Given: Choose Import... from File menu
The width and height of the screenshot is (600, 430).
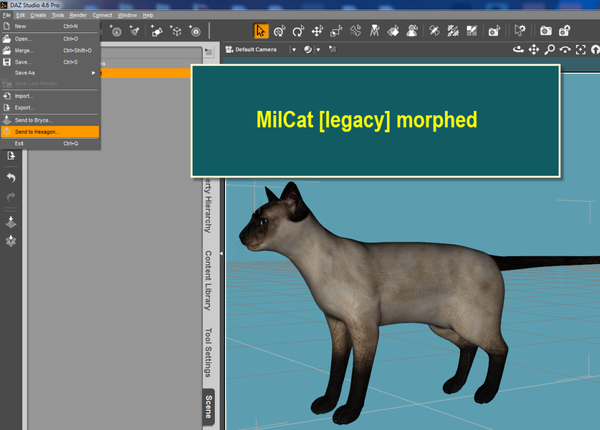Looking at the screenshot, I should coord(50,96).
